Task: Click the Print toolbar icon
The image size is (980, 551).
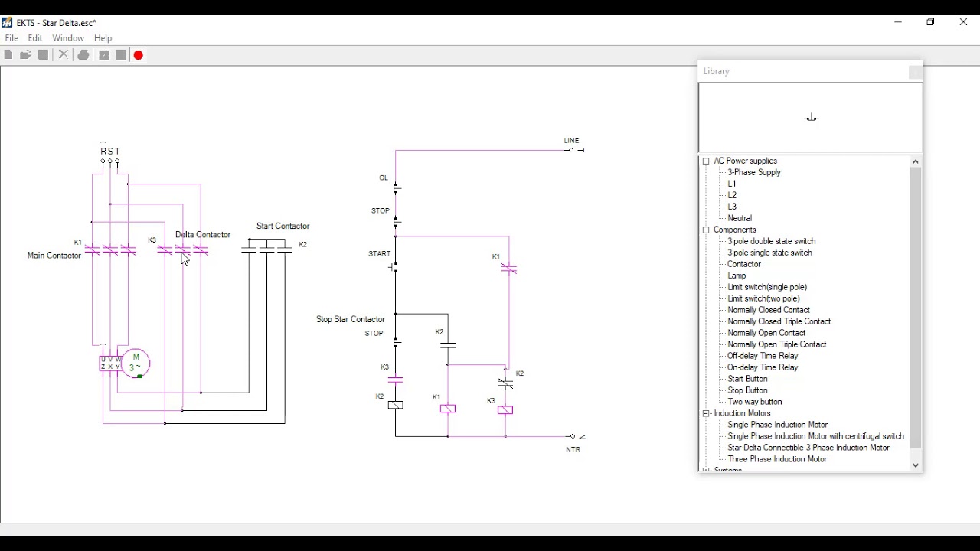Action: pos(83,55)
